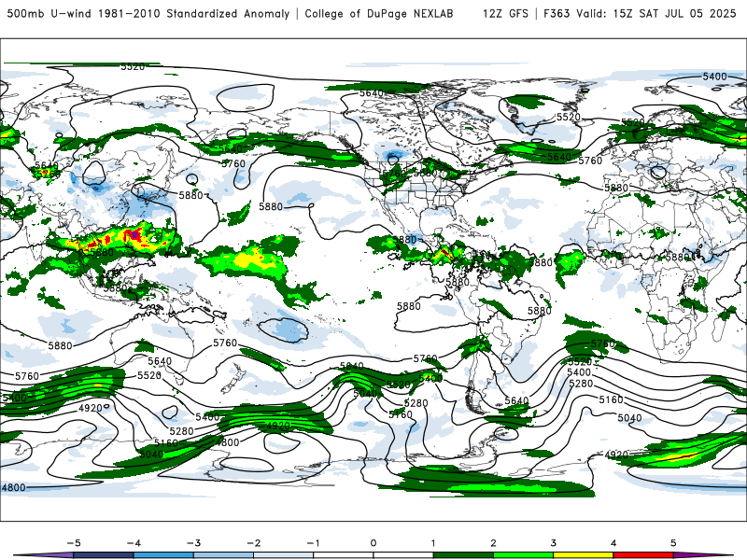
Task: Click the 'College of DuPage NEXLAB' text
Action: click(379, 13)
